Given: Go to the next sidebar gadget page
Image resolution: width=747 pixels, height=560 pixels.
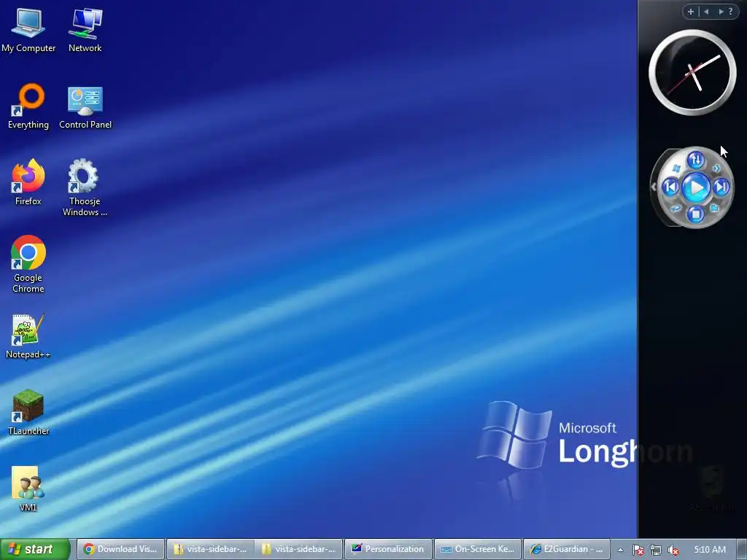Looking at the screenshot, I should (x=721, y=12).
